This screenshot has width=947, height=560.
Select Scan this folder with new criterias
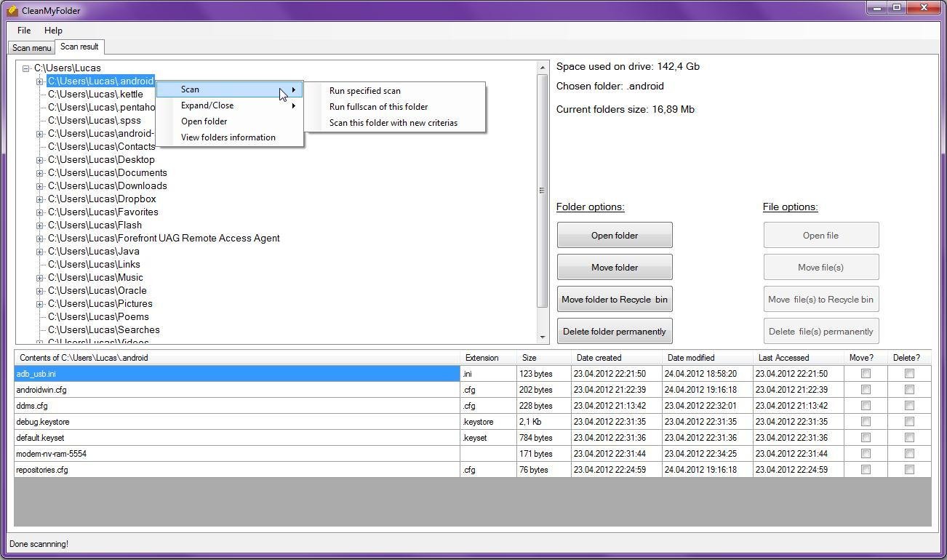(x=394, y=123)
